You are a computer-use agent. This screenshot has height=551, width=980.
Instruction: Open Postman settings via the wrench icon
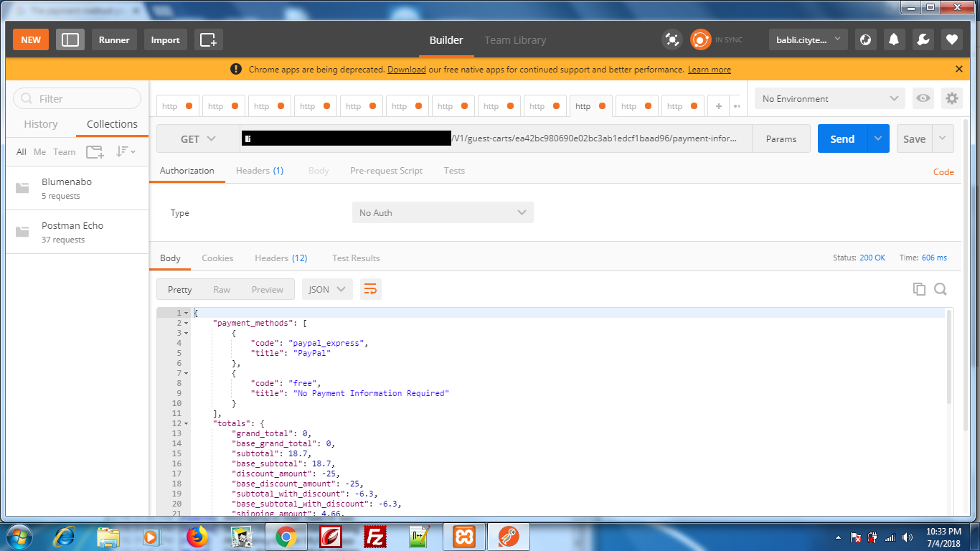(923, 39)
